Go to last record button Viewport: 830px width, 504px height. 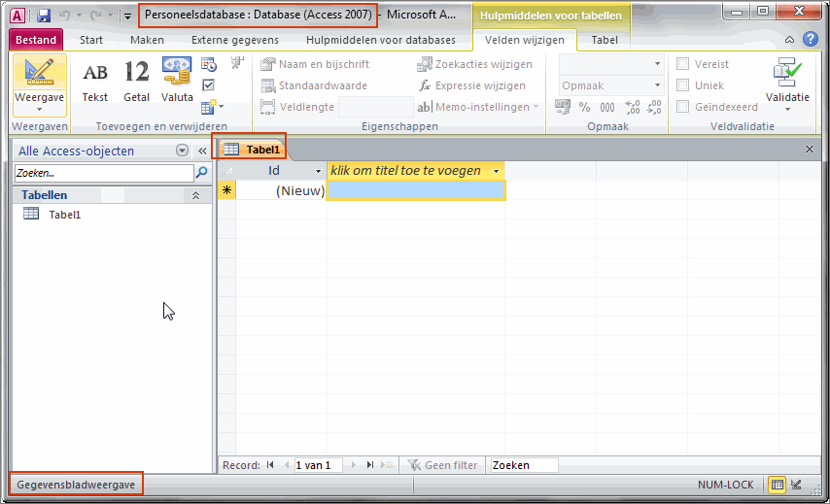coord(370,465)
